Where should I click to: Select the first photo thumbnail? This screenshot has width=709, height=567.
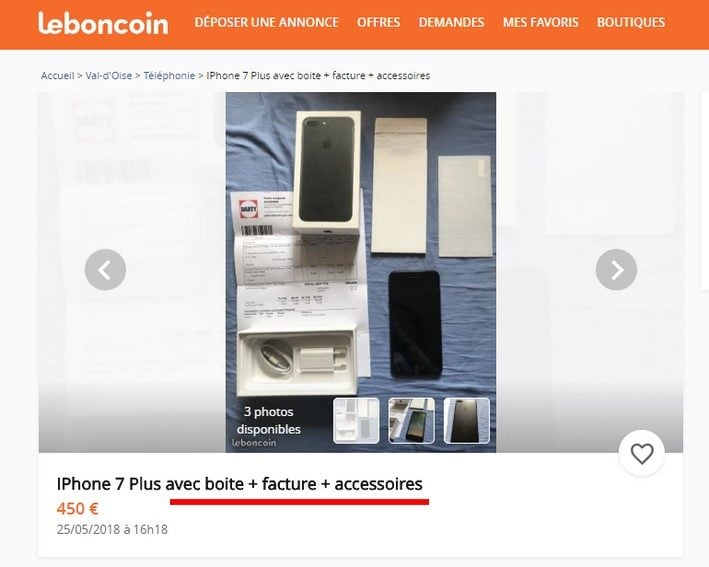tap(356, 421)
